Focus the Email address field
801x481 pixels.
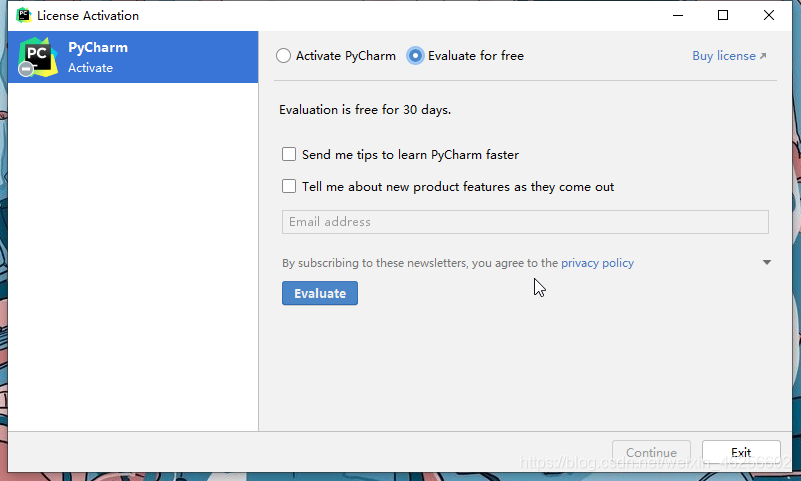coord(525,222)
